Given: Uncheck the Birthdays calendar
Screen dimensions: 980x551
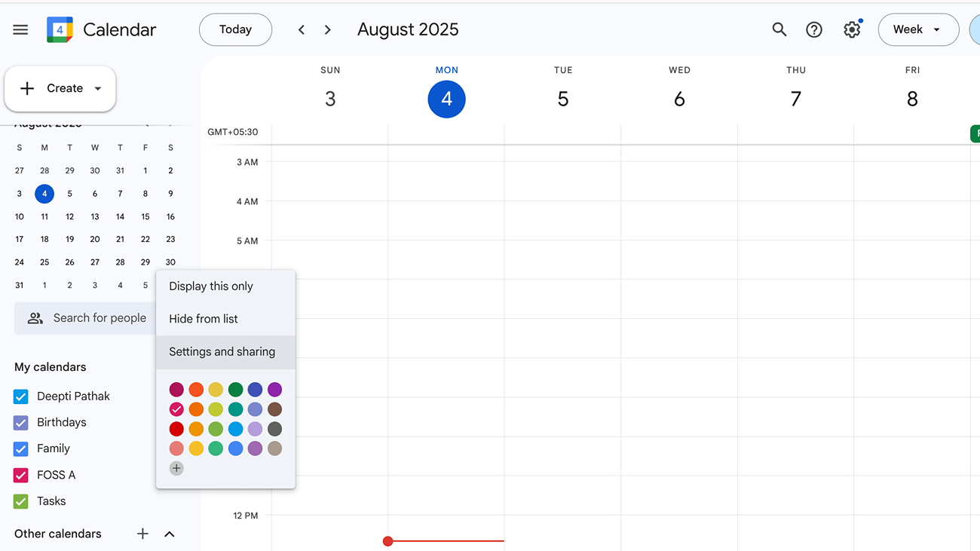Looking at the screenshot, I should pos(20,422).
